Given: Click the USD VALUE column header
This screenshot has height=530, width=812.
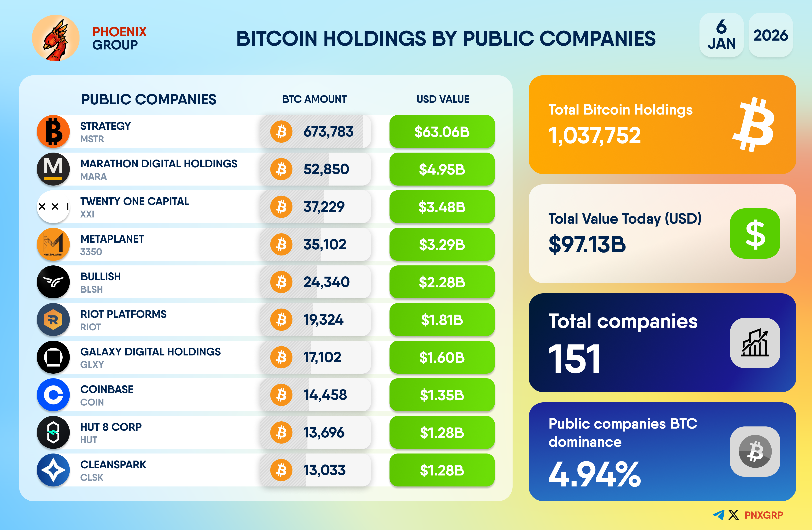Looking at the screenshot, I should pos(443,99).
